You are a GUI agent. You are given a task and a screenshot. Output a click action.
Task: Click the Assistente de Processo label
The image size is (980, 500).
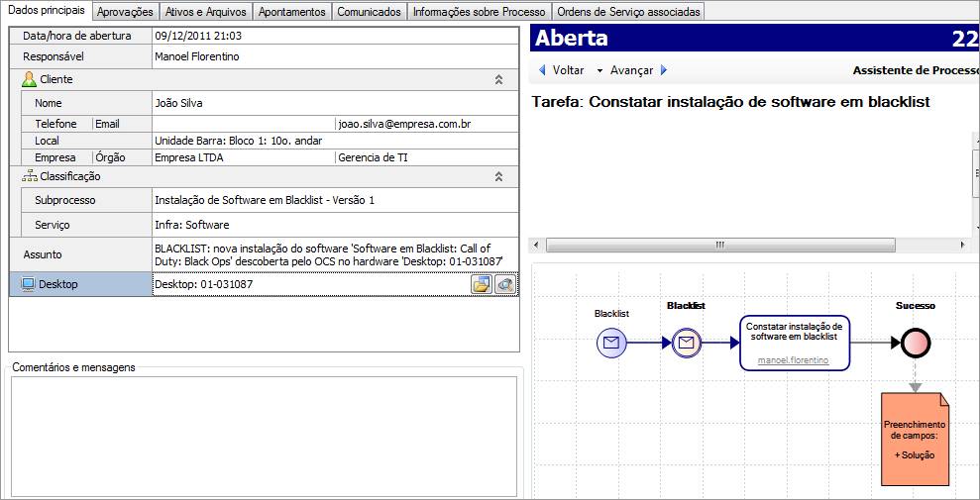[x=916, y=70]
